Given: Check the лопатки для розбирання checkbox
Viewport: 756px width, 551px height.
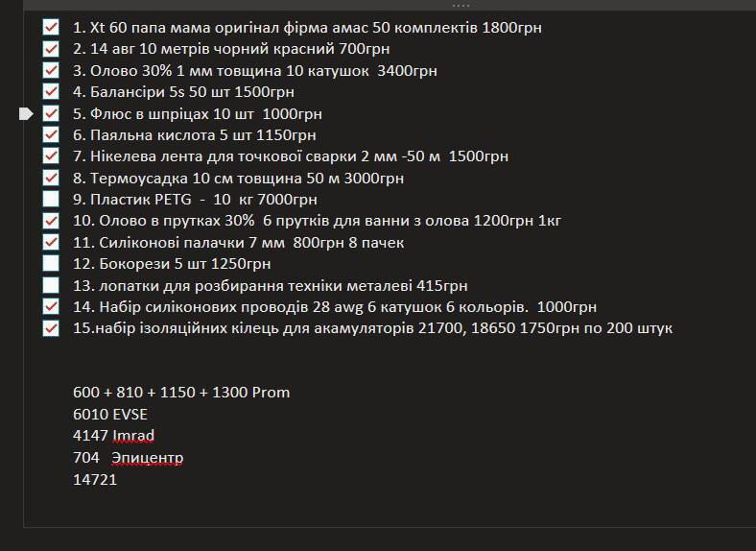Looking at the screenshot, I should coord(51,285).
